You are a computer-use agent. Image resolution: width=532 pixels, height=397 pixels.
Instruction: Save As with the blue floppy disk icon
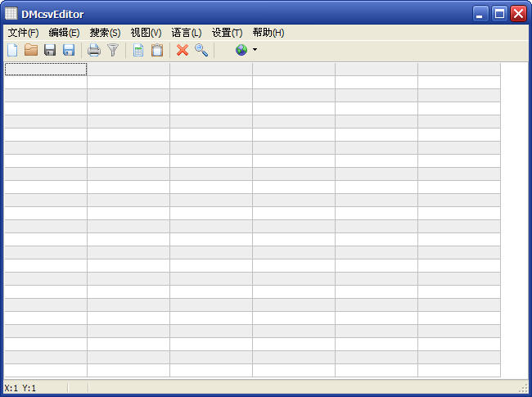pyautogui.click(x=69, y=50)
